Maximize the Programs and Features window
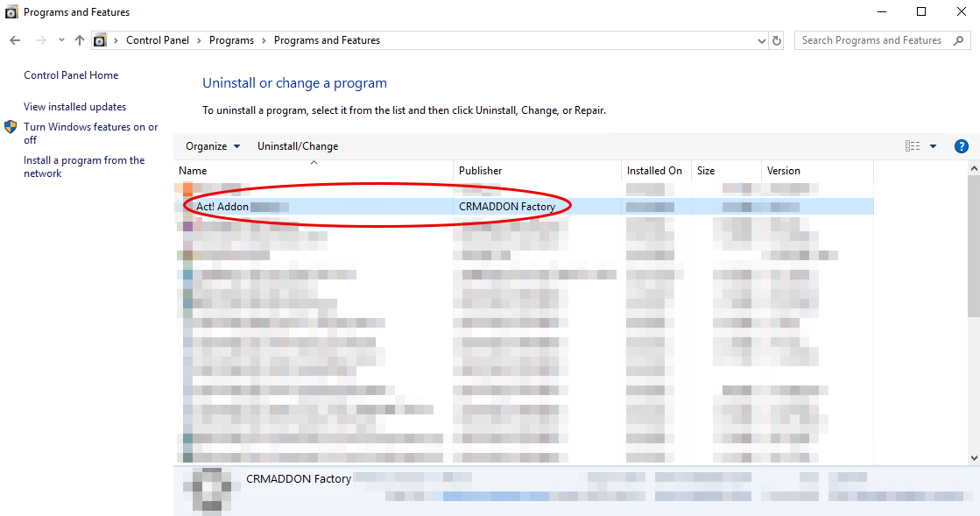 pos(921,12)
